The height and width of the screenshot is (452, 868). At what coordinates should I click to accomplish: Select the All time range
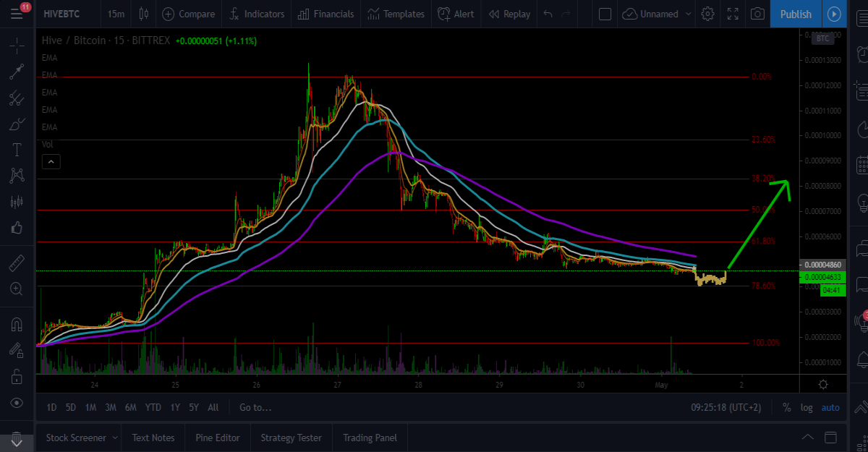point(213,407)
